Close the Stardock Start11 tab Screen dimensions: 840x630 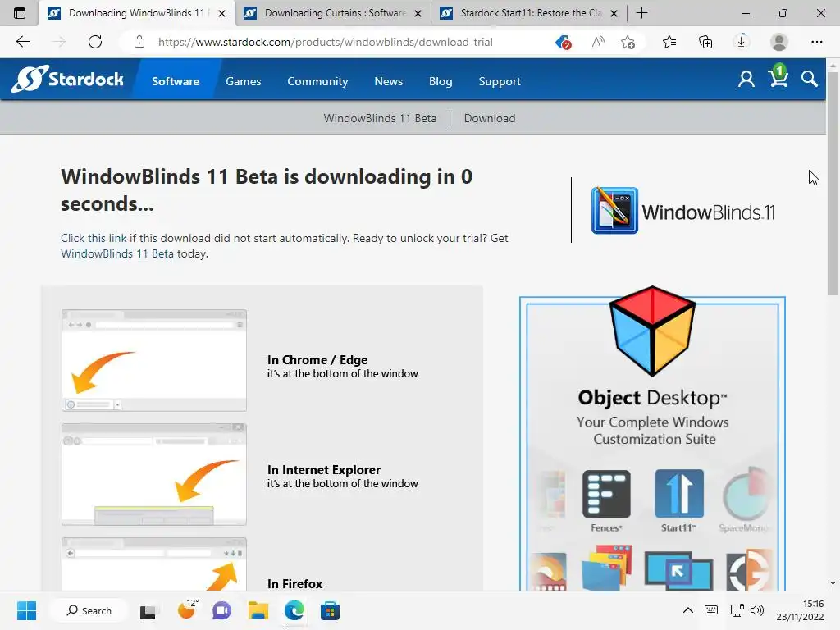point(614,13)
